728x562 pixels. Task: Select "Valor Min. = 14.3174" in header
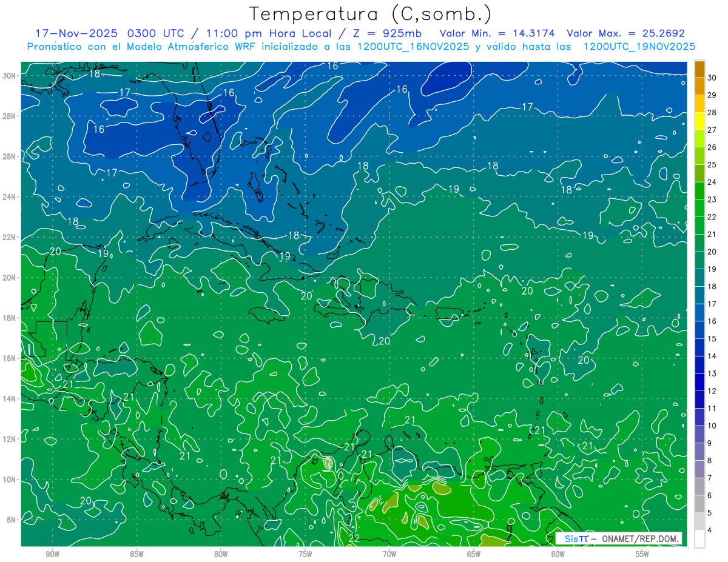pyautogui.click(x=498, y=33)
